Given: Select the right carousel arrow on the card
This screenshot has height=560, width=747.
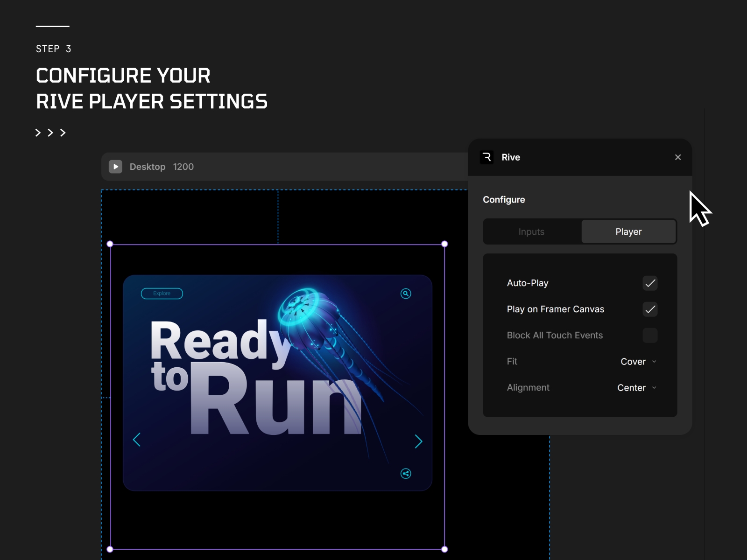Looking at the screenshot, I should 418,441.
